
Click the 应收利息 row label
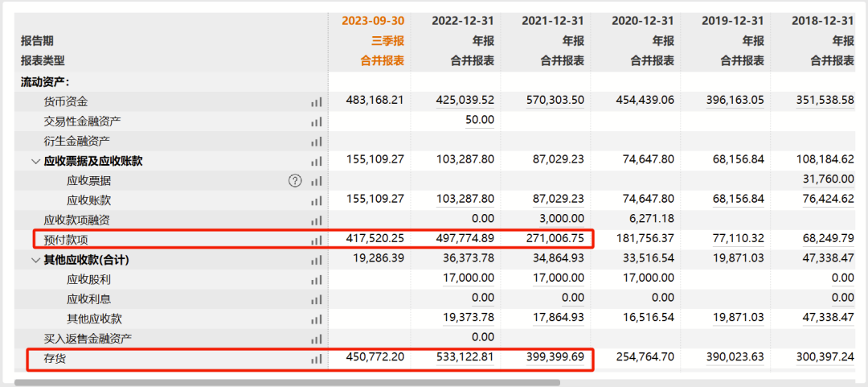[x=88, y=299]
